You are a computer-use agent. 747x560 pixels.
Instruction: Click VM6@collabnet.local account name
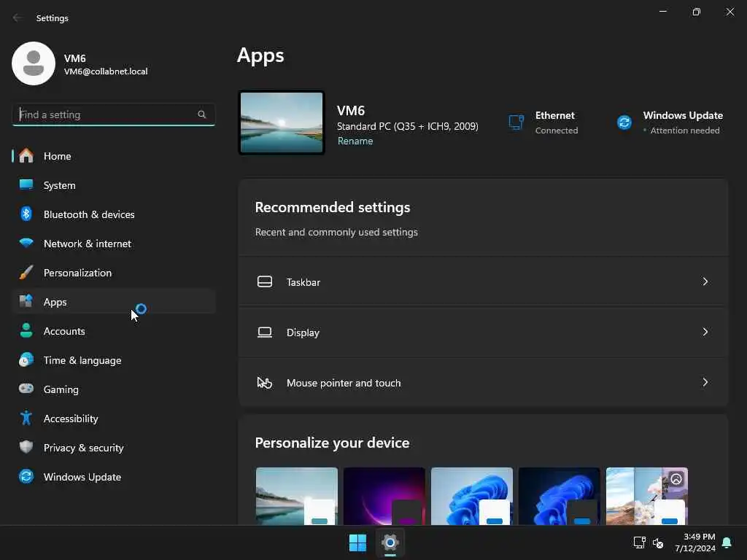(106, 71)
